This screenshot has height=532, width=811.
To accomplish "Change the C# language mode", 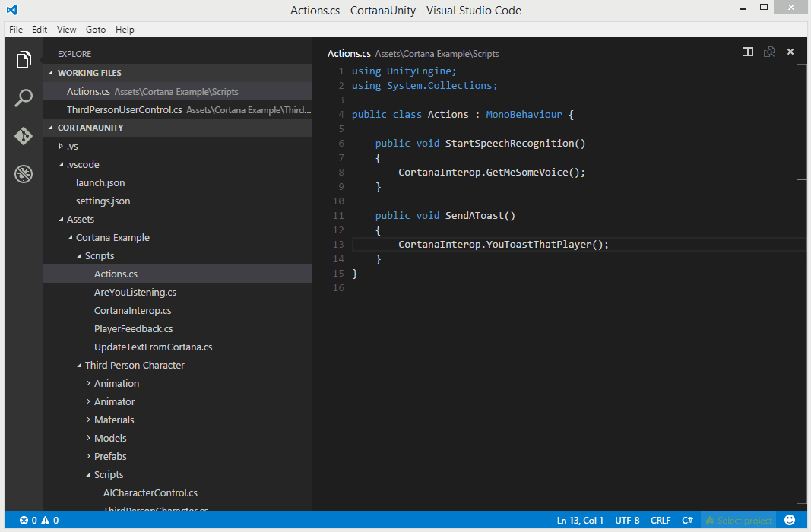I will click(687, 520).
